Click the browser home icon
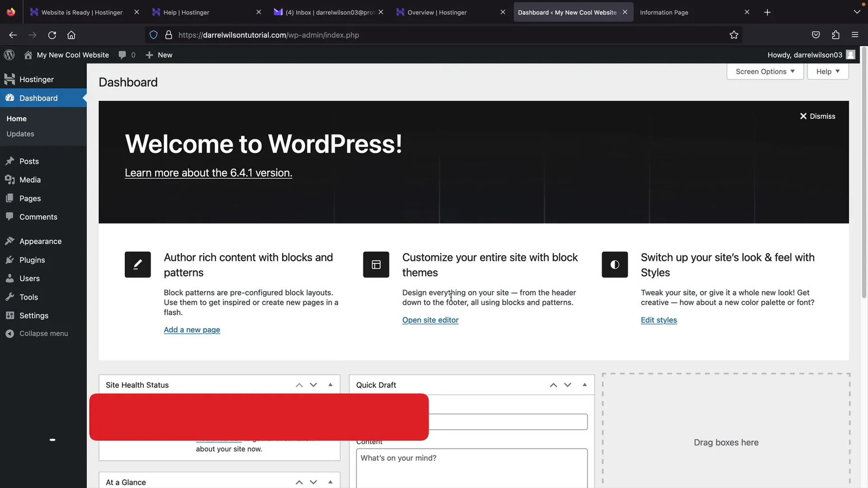The width and height of the screenshot is (868, 488). 71,35
